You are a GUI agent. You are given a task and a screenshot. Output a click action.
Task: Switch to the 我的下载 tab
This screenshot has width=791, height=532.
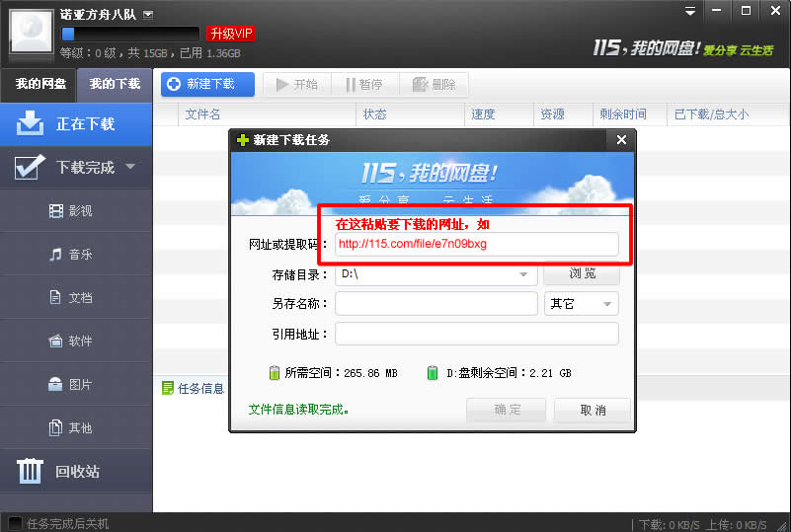[x=115, y=84]
